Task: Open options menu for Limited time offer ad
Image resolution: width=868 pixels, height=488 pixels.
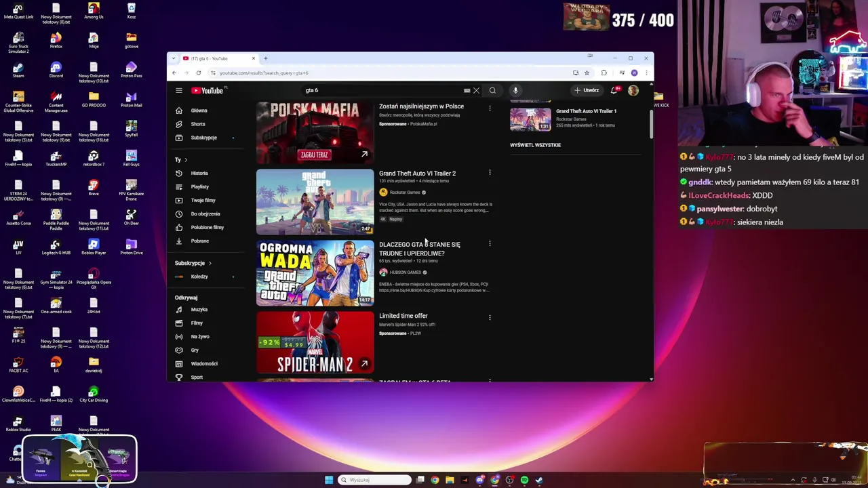Action: 490,317
